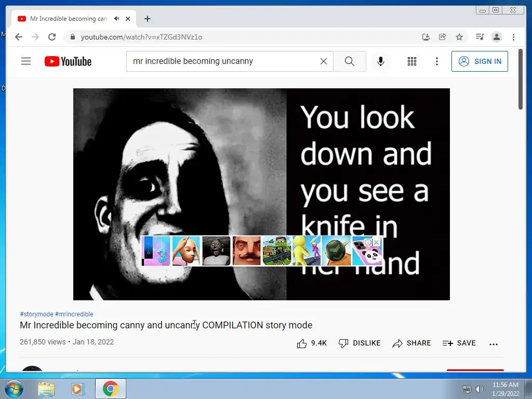View site info padlock icon
The width and height of the screenshot is (532, 399).
[72, 37]
